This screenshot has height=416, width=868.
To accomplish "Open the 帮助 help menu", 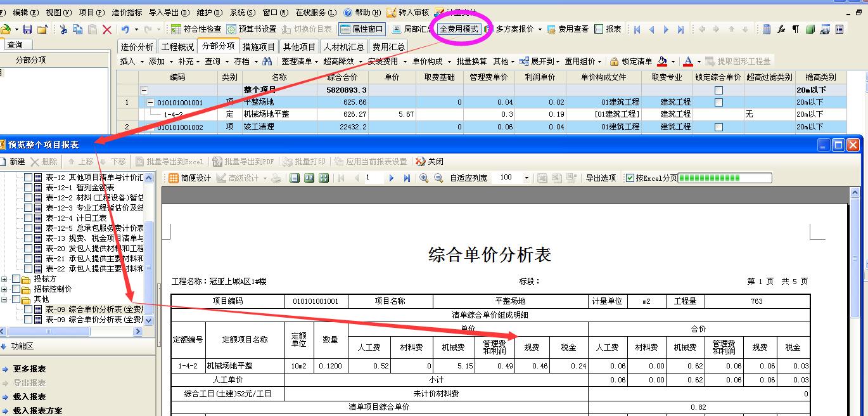I will pyautogui.click(x=362, y=13).
